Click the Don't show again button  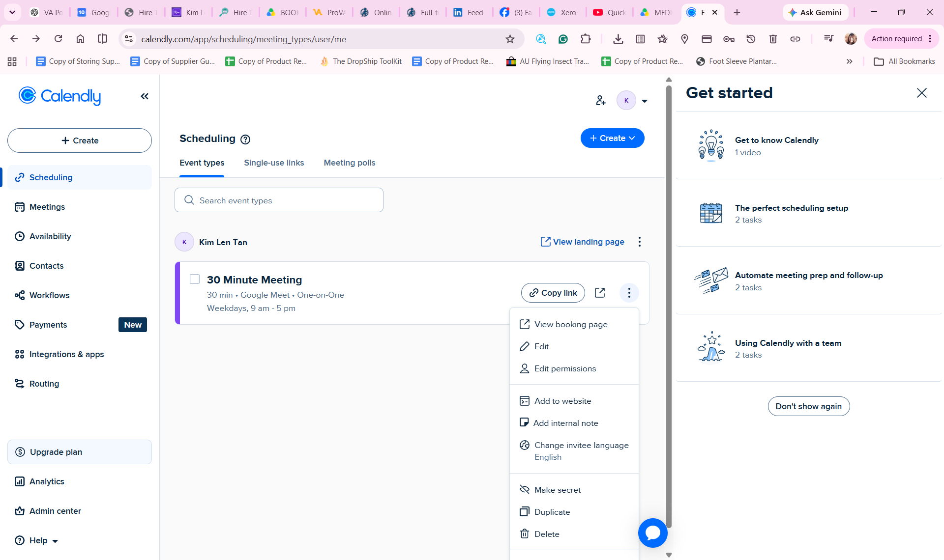808,406
